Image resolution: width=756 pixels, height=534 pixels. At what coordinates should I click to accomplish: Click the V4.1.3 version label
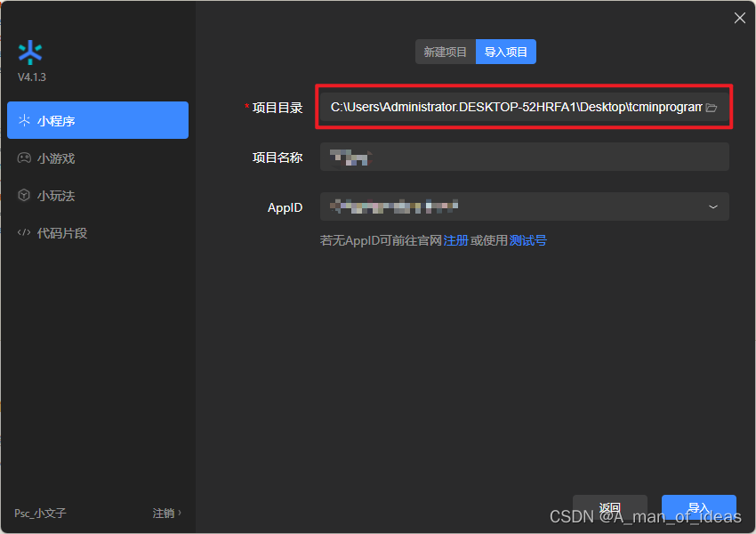coord(32,77)
